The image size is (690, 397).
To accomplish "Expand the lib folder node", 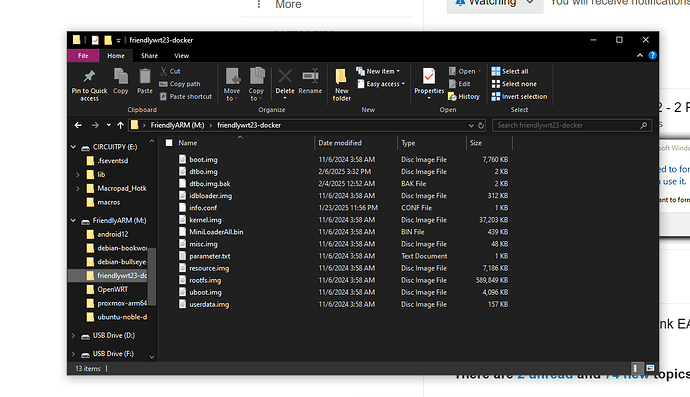I will click(x=78, y=175).
